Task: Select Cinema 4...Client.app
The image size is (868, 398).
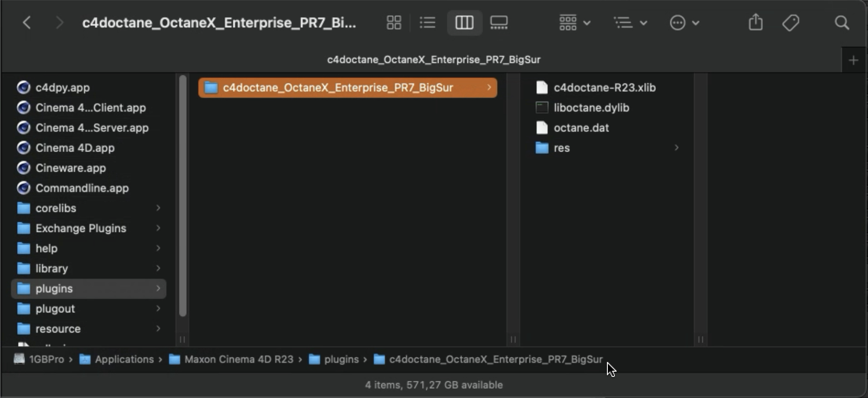Action: (x=89, y=108)
